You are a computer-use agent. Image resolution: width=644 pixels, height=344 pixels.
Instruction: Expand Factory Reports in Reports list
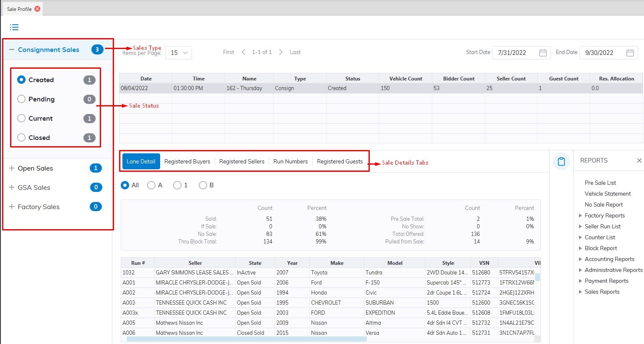(580, 216)
